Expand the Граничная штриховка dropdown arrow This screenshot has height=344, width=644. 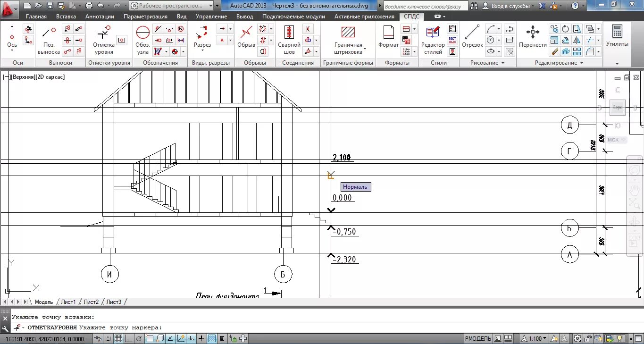pos(365,52)
